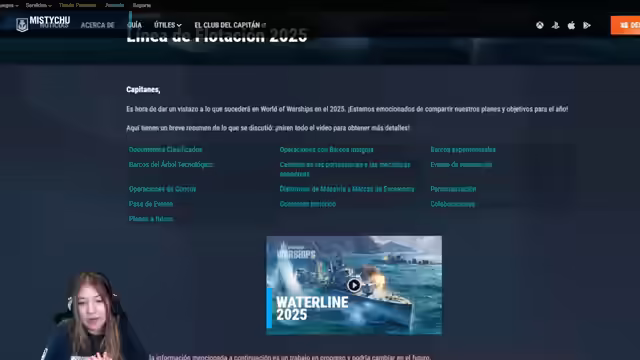Open the PlayStation platform icon
640x360 pixels.
(556, 25)
